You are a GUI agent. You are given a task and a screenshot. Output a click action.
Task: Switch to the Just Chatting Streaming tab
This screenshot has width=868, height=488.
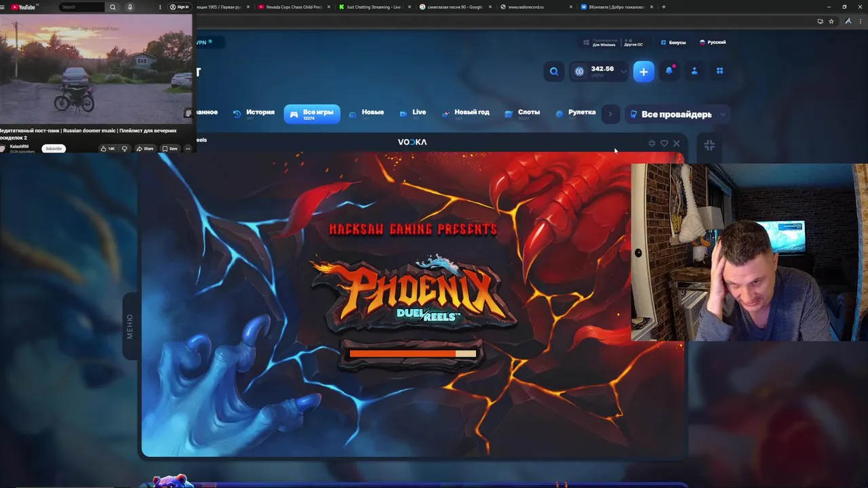click(x=374, y=7)
